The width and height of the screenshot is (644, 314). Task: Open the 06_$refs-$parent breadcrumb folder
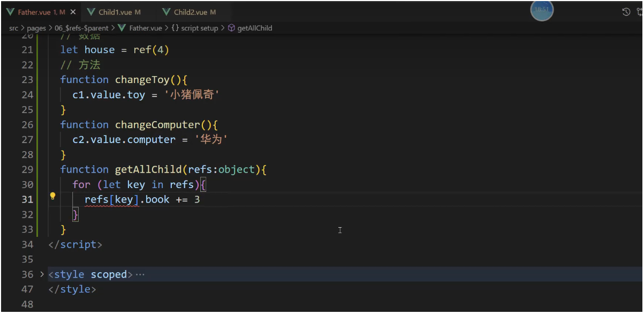coord(81,28)
